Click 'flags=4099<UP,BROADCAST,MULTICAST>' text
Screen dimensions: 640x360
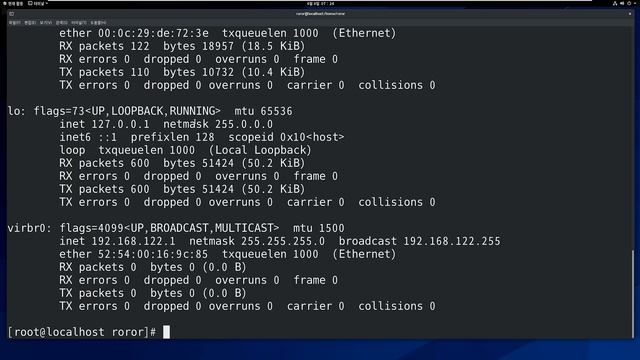pyautogui.click(x=169, y=228)
